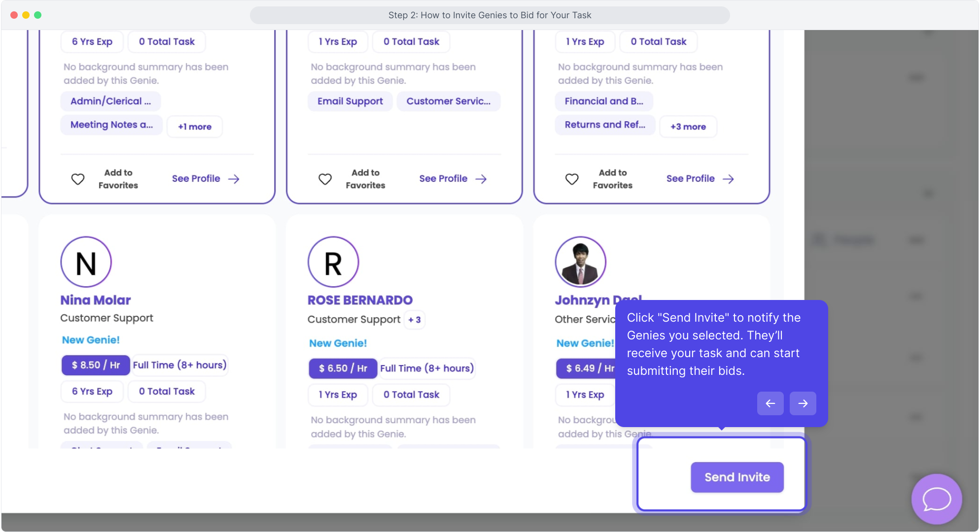Expand +3 more skills tag
Screen dimensions: 980x532
coord(688,127)
